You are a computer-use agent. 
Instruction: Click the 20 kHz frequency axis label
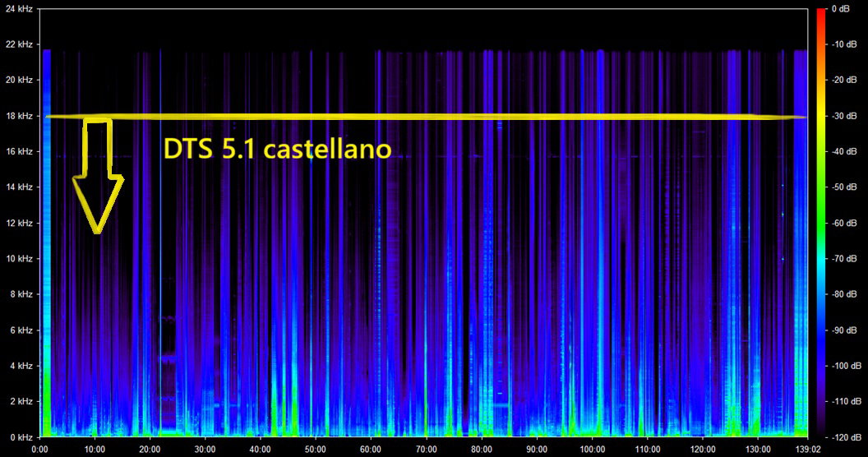pyautogui.click(x=19, y=80)
